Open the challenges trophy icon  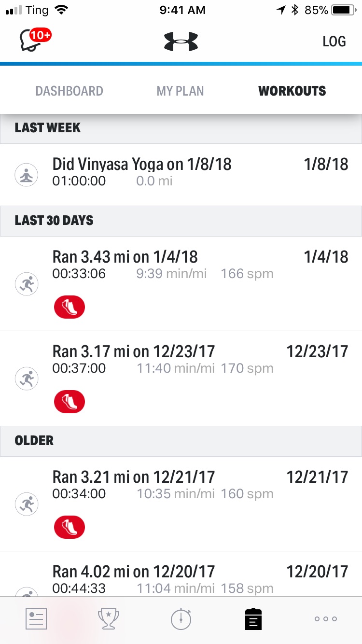[109, 619]
